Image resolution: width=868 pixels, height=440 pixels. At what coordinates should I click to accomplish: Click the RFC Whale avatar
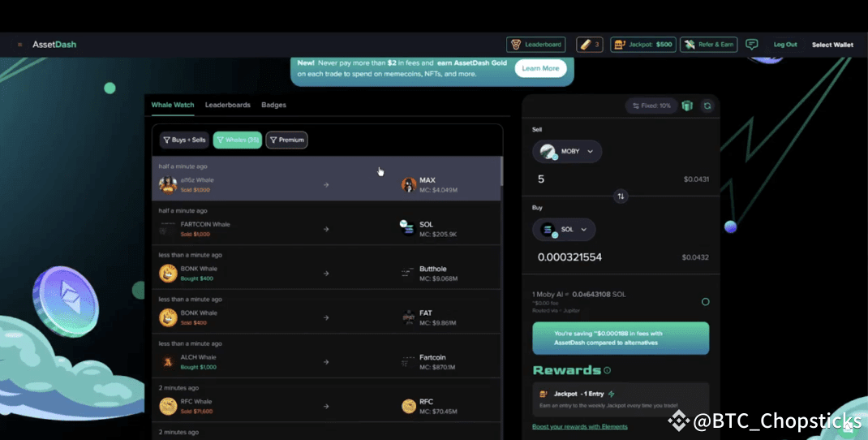click(168, 406)
